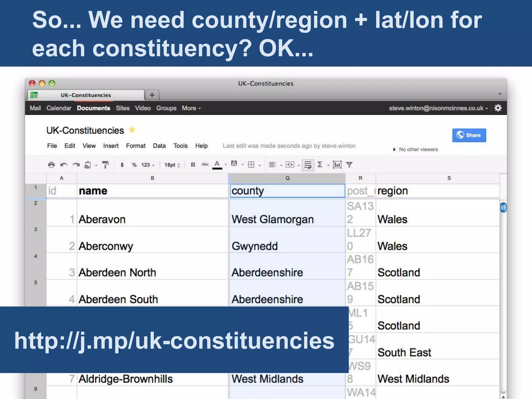Expand text color dropdown arrow
This screenshot has height=399, width=532.
tap(226, 165)
